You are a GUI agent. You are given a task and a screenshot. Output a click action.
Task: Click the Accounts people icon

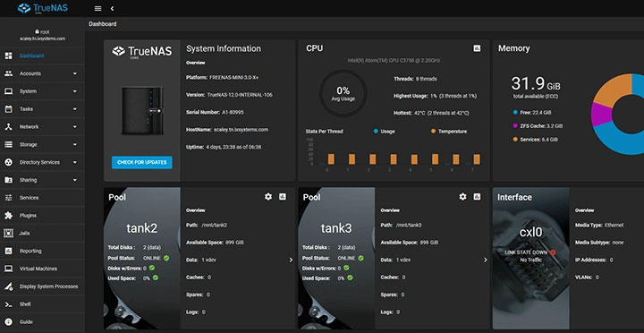tap(8, 73)
